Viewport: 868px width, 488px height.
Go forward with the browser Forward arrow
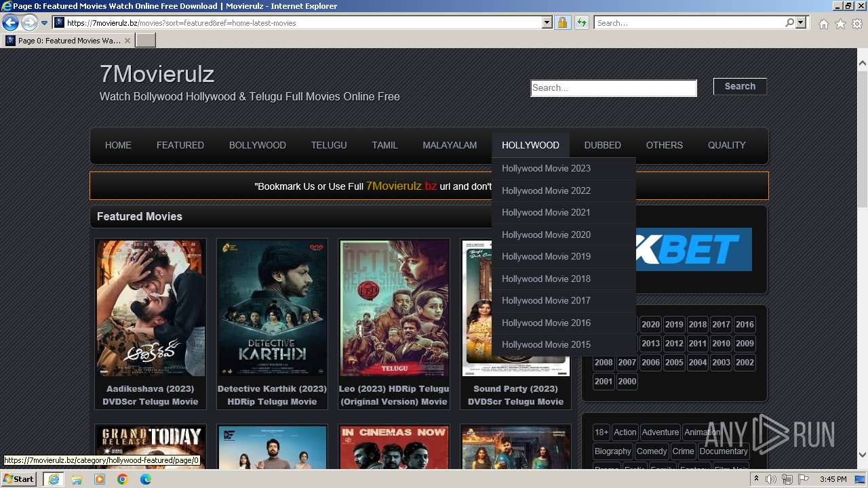click(x=29, y=22)
